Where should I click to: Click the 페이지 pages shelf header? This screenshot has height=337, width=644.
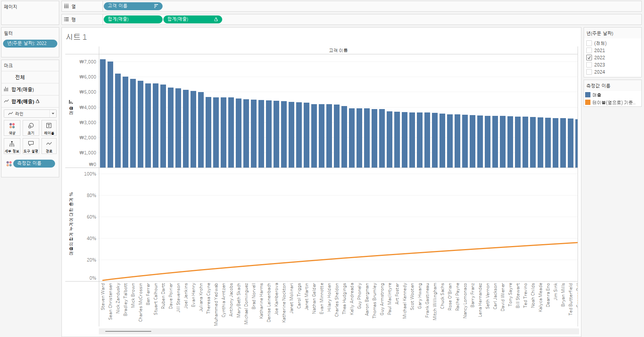point(11,7)
